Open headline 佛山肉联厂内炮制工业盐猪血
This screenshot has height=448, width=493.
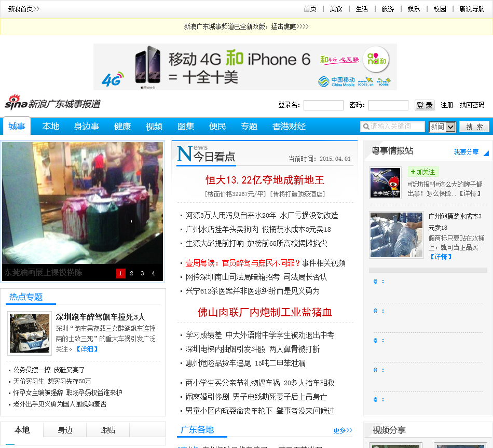tap(265, 312)
